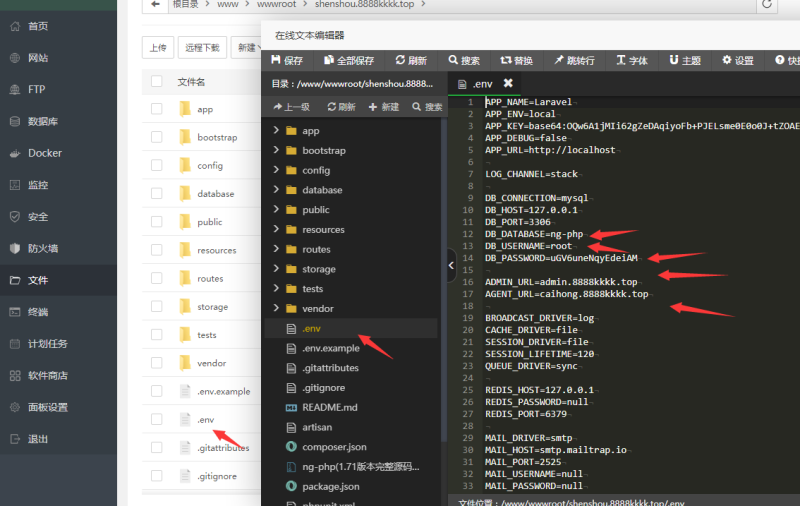This screenshot has height=506, width=800.
Task: Toggle the select-all checkbox beside 文件名
Action: 157,81
